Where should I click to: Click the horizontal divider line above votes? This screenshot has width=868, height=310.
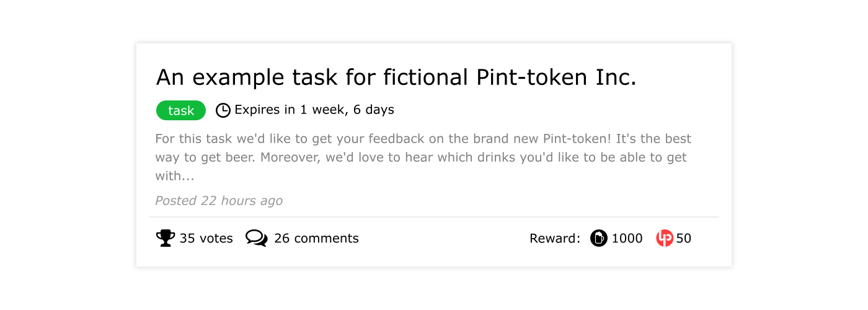click(434, 217)
